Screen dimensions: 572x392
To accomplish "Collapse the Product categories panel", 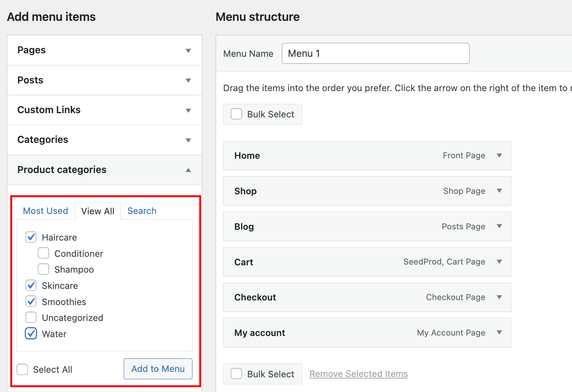I will click(188, 170).
